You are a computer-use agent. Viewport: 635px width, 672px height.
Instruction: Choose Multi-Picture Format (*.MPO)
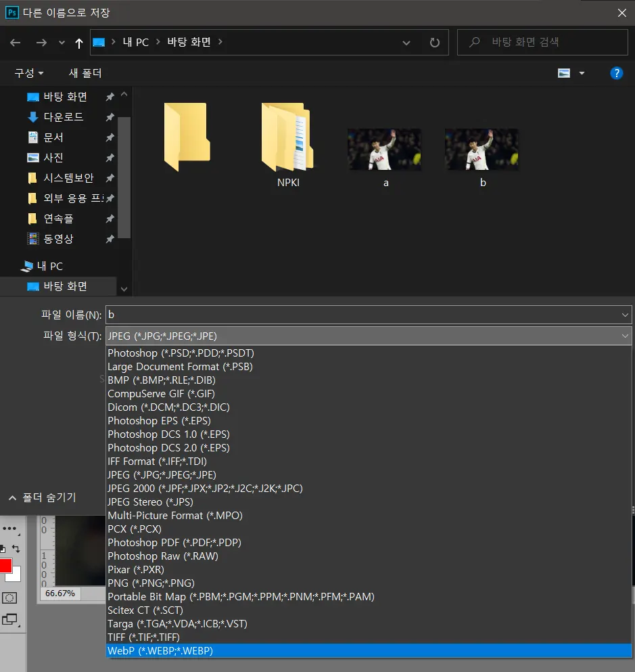[369, 516]
